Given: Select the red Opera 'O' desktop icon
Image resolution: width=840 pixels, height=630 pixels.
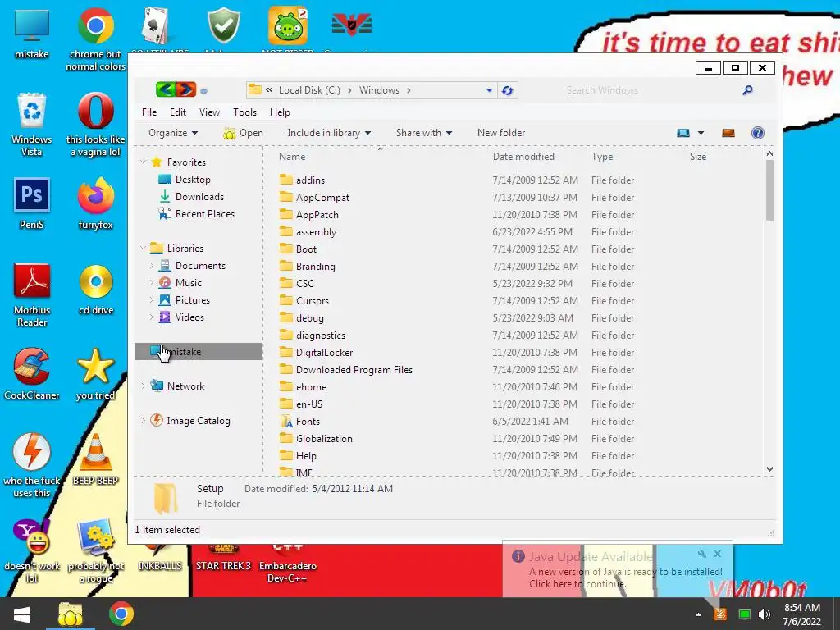Looking at the screenshot, I should [x=95, y=125].
